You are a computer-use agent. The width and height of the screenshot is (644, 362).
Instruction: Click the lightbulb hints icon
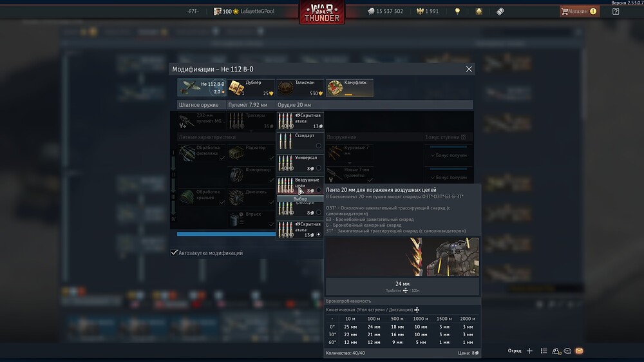click(x=458, y=11)
